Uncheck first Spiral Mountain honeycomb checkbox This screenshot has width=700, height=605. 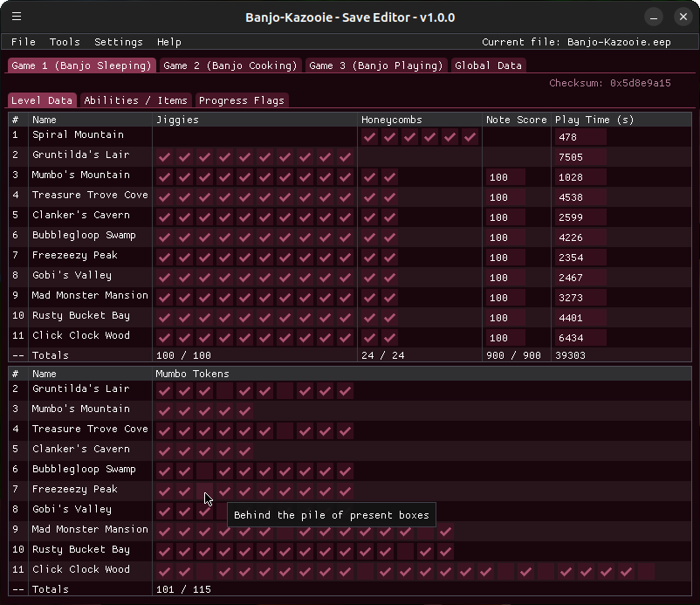[x=370, y=137]
